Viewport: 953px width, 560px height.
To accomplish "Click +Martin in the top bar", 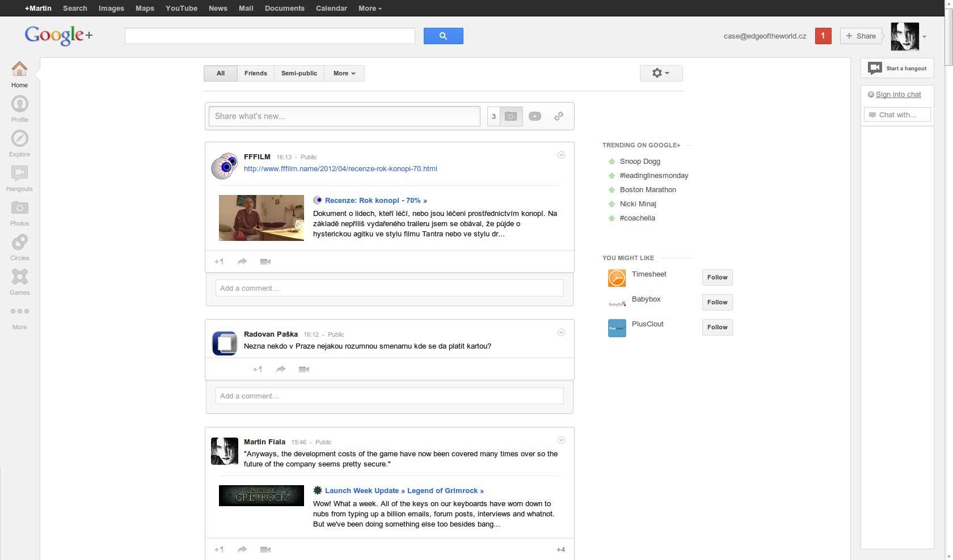I will pyautogui.click(x=38, y=8).
